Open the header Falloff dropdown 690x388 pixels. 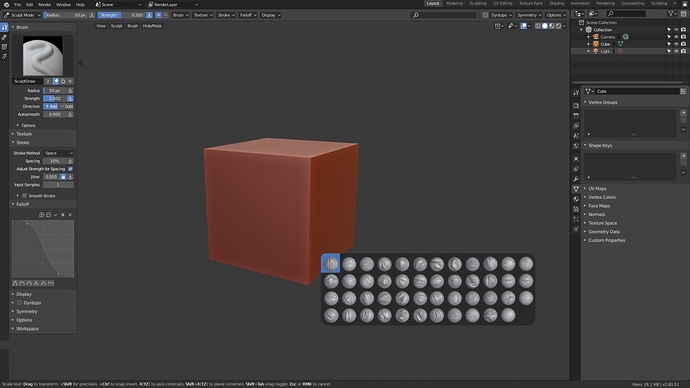248,15
